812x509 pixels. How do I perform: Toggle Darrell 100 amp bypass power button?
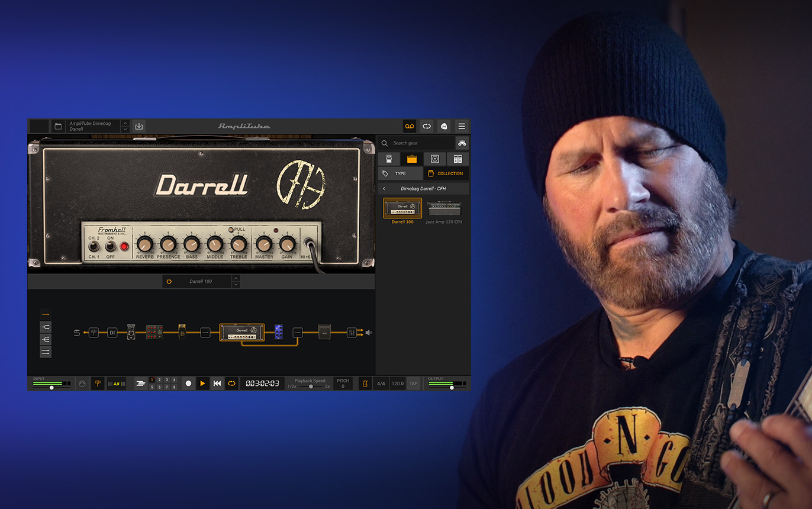pyautogui.click(x=169, y=281)
